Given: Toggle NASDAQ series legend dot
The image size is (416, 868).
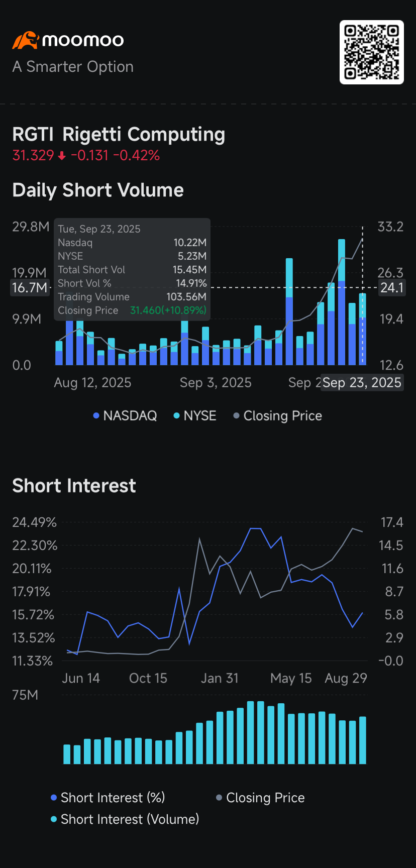Looking at the screenshot, I should click(96, 416).
